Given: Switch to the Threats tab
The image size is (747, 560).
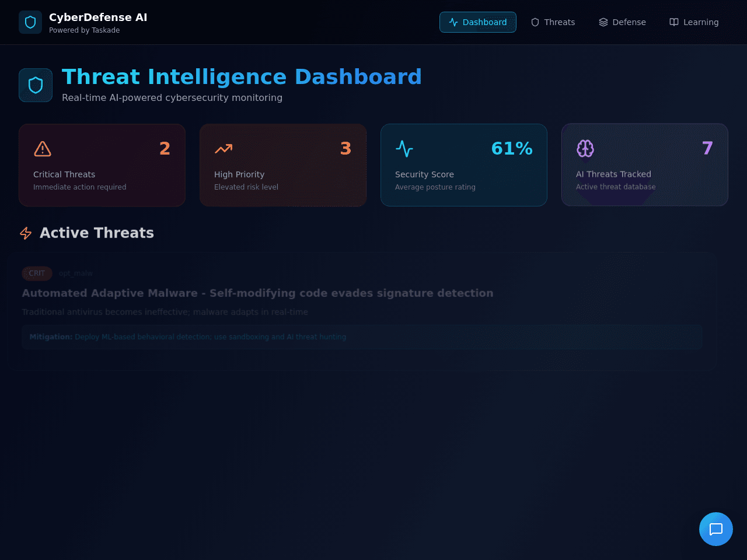Looking at the screenshot, I should pos(553,22).
